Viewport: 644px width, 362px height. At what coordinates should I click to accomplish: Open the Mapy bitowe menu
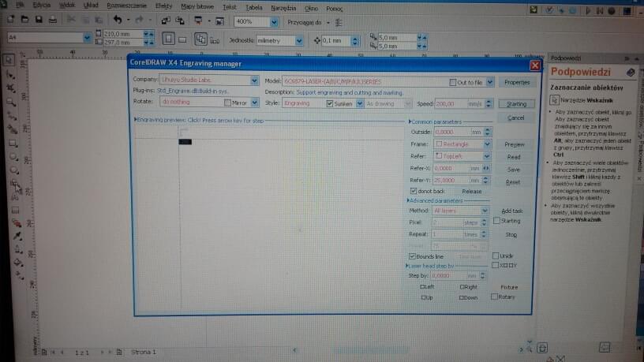(x=197, y=6)
